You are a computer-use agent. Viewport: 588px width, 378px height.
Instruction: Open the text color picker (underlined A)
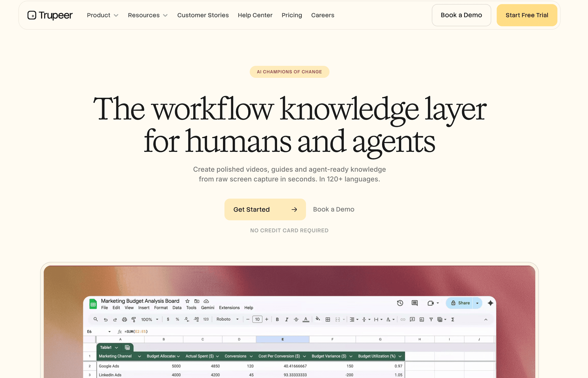(306, 320)
